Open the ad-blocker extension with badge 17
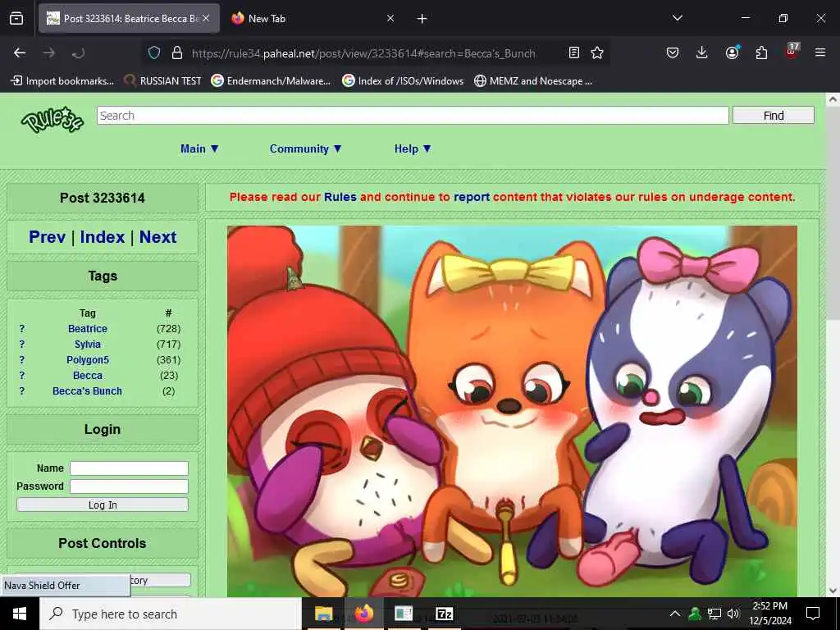 coord(792,52)
